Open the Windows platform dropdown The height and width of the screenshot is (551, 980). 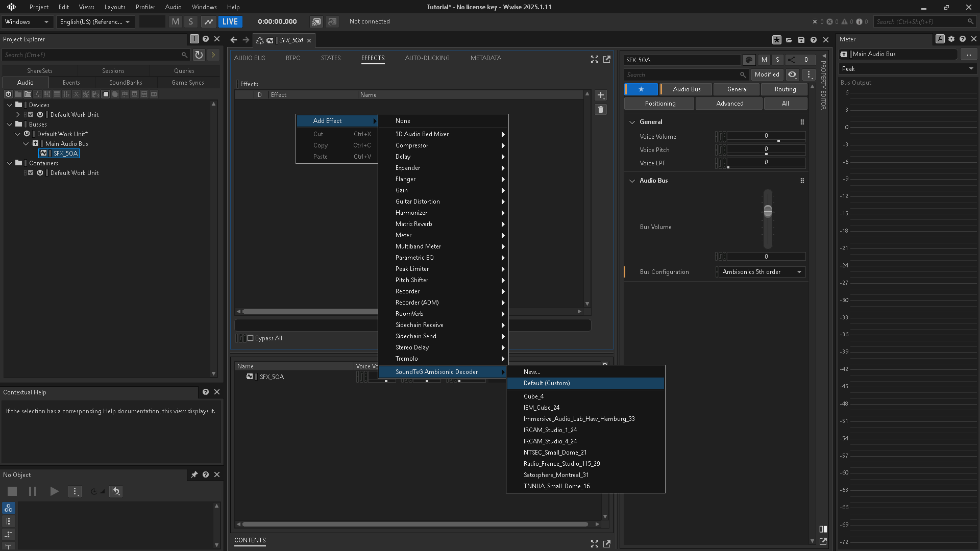[x=27, y=21]
